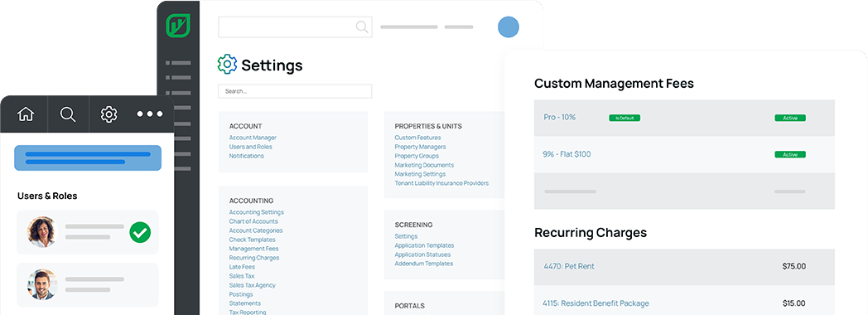Open the Marketing Documents link

pos(424,165)
